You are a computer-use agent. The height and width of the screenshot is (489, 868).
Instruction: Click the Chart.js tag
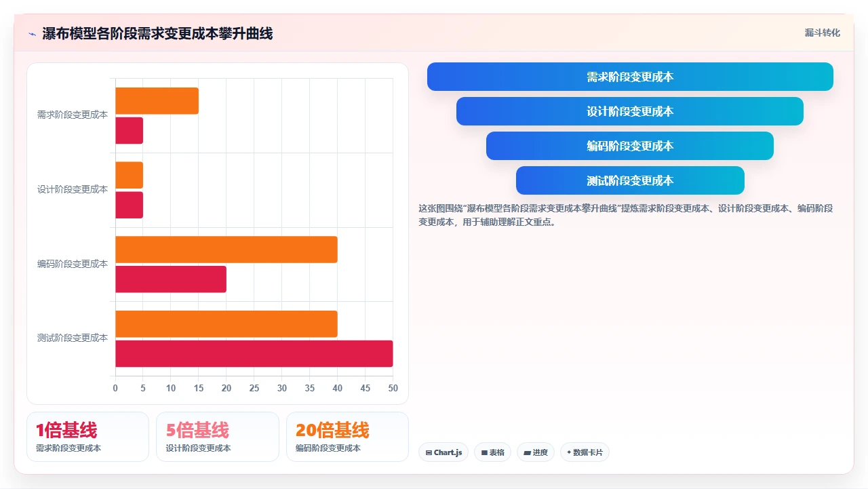pos(443,452)
